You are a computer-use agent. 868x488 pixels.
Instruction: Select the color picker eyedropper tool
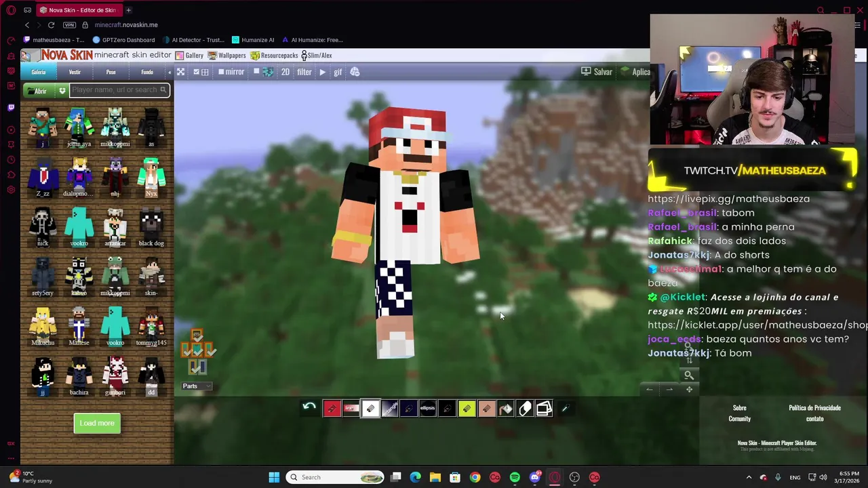pyautogui.click(x=564, y=409)
